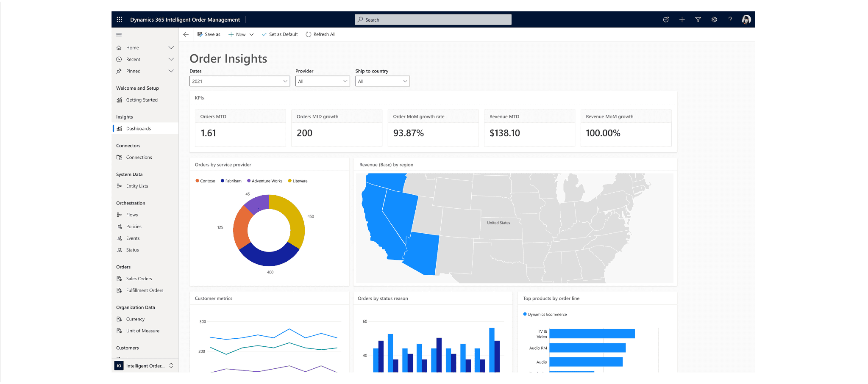Open the advanced filter funnel icon

(698, 19)
